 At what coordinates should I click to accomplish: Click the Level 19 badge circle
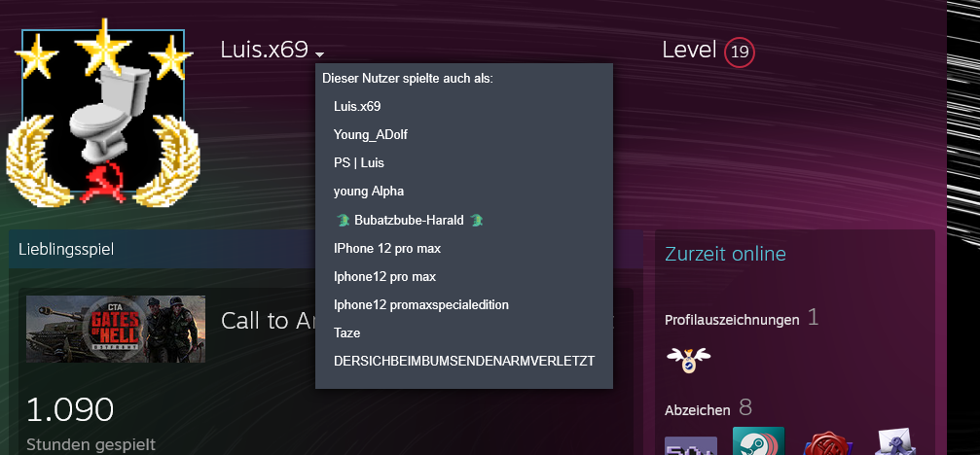point(740,52)
